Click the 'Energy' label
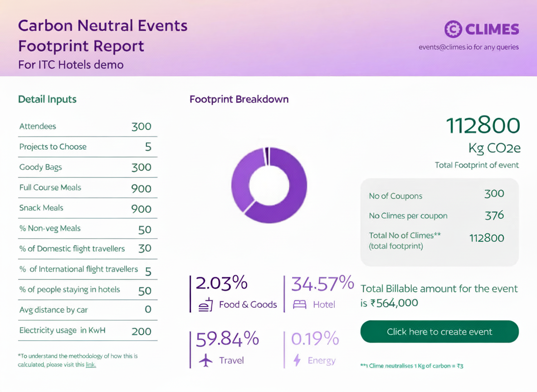 (322, 361)
